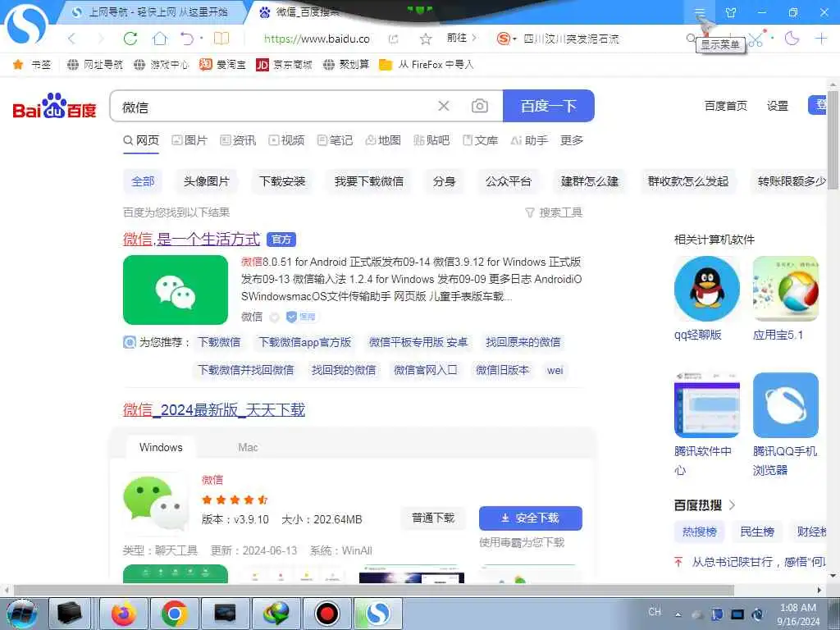Open 从 FireFox 中导入 bookmark folder
The image size is (840, 630).
tap(427, 65)
